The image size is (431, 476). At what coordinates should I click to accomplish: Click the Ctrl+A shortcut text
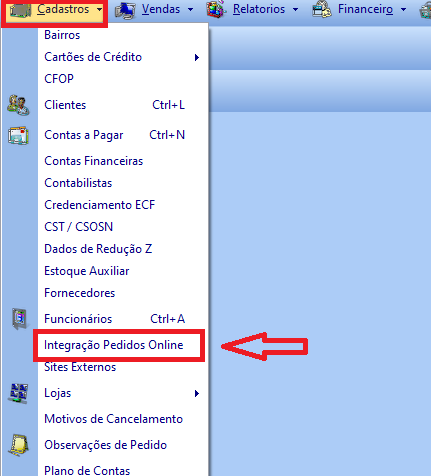click(168, 319)
